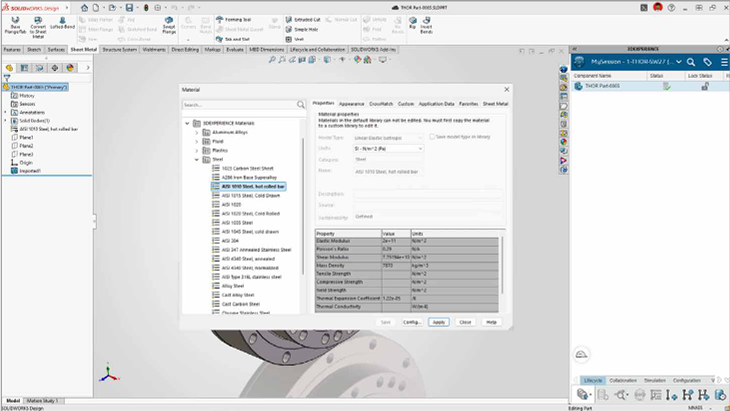Choose the Lofted-Bend tool
The width and height of the screenshot is (730, 411).
(x=62, y=23)
